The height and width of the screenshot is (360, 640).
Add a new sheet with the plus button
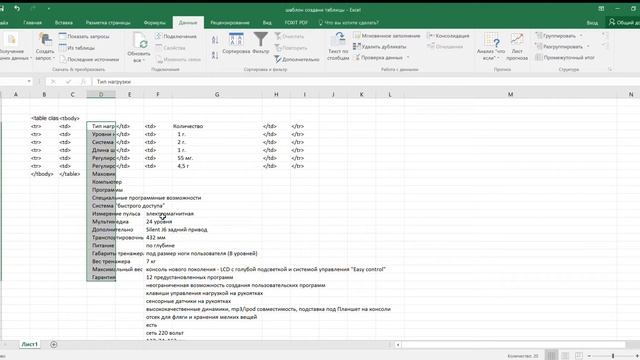point(53,344)
